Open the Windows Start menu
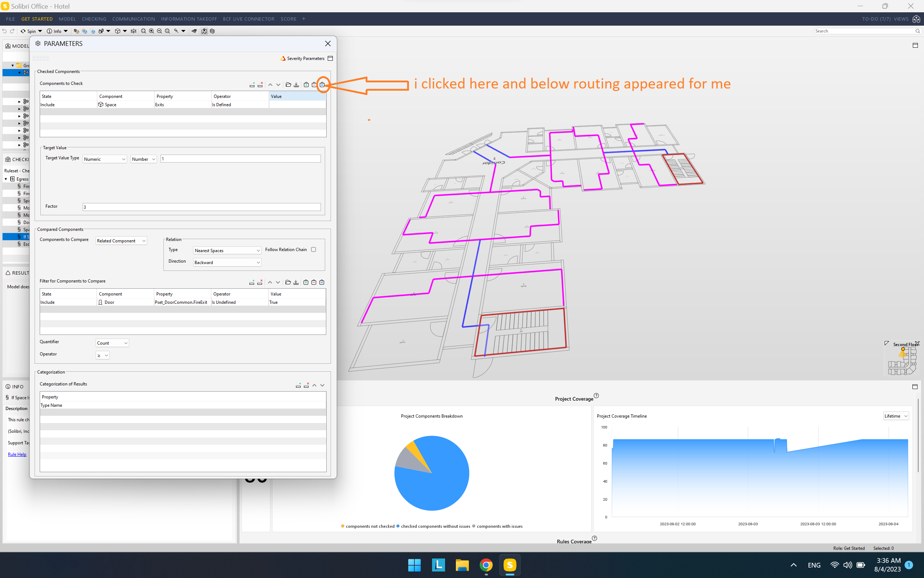 coord(414,565)
